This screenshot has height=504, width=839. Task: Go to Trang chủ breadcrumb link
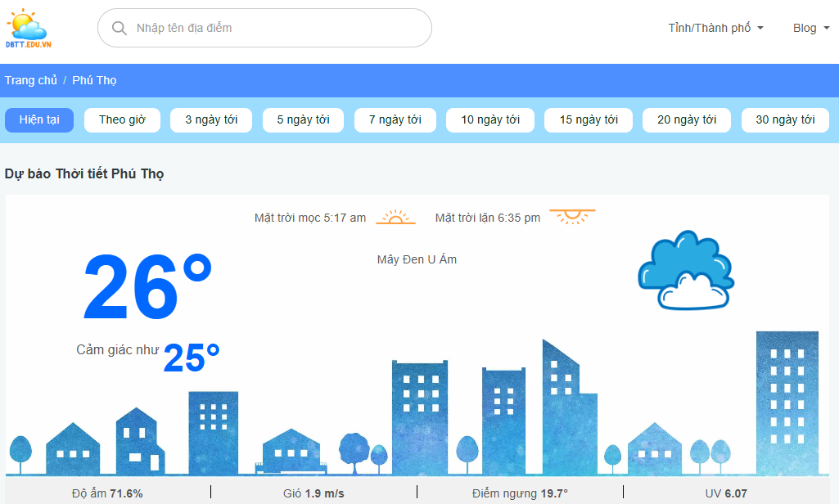pyautogui.click(x=31, y=80)
